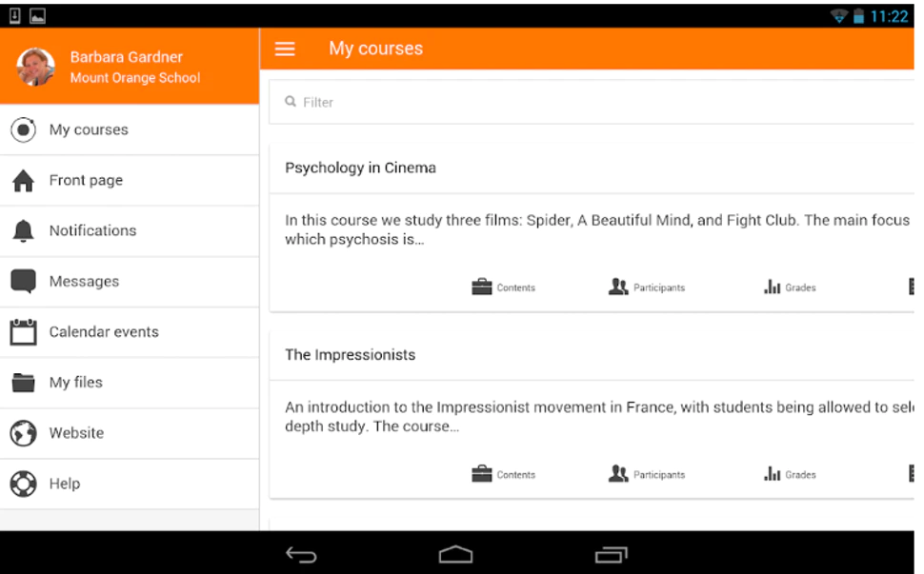Open Barbara Gardner's profile picture
Image resolution: width=924 pixels, height=574 pixels.
click(36, 67)
